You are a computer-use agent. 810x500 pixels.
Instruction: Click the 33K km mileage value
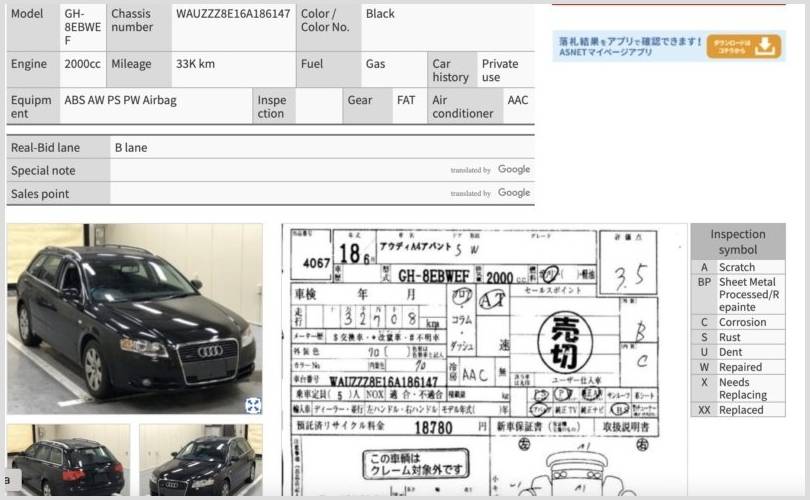point(195,64)
